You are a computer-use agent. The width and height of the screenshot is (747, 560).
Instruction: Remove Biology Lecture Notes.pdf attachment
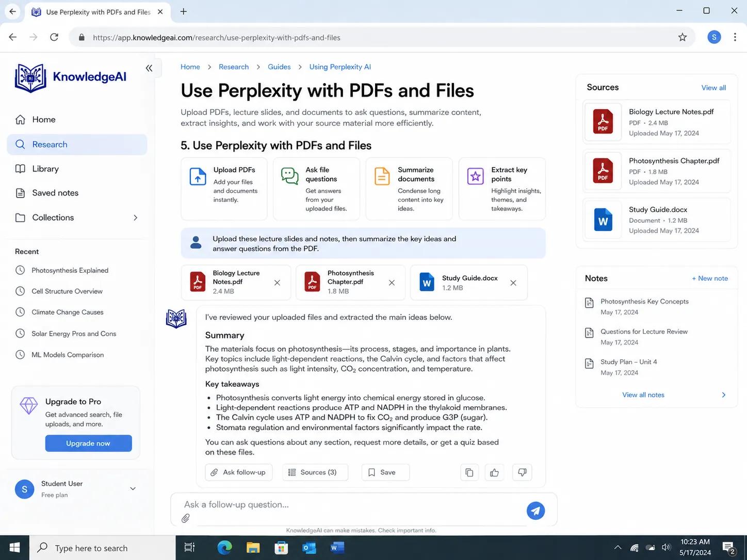pos(277,283)
